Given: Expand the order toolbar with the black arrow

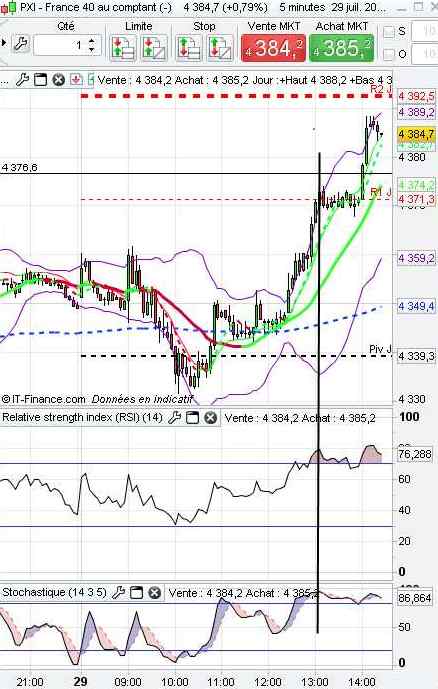Looking at the screenshot, I should 4,44.
